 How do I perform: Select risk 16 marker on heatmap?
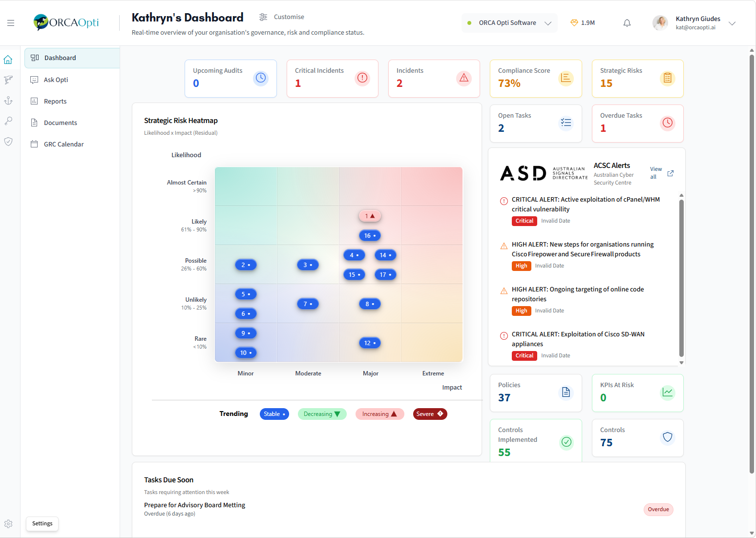pos(370,235)
